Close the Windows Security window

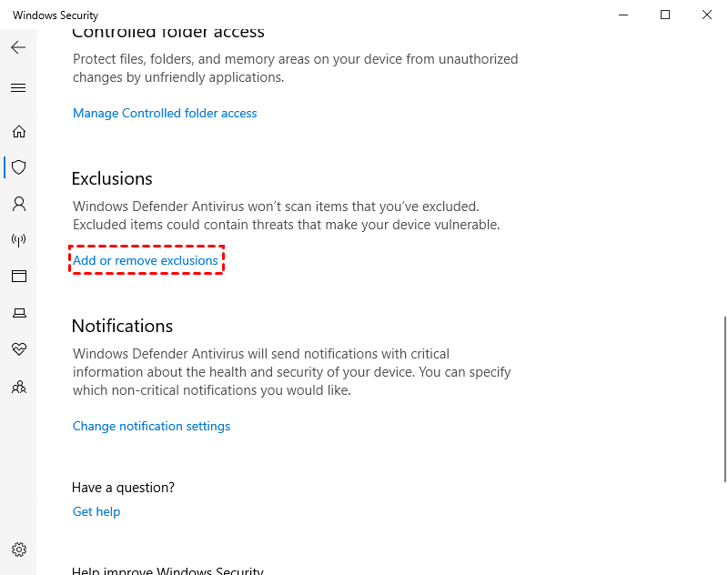tap(707, 15)
